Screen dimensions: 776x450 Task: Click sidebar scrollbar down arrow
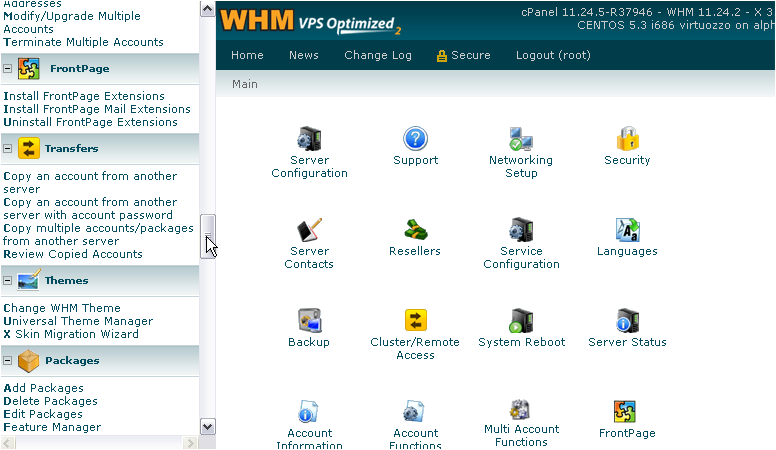tap(208, 426)
